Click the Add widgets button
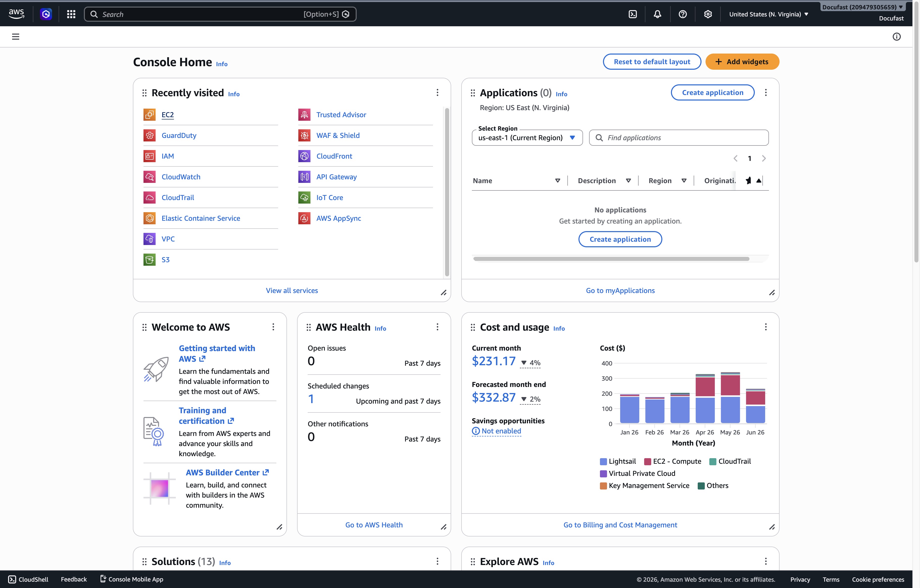Screen dimensions: 920x588 [x=742, y=62]
